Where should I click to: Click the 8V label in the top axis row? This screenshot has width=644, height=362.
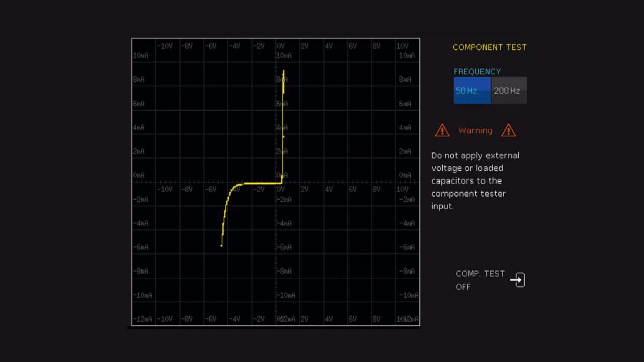pyautogui.click(x=376, y=46)
